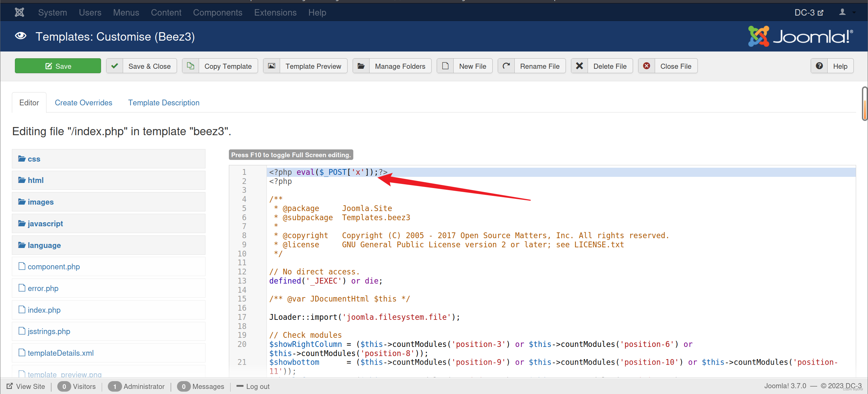Image resolution: width=868 pixels, height=394 pixels.
Task: Open the Template Description tab
Action: pyautogui.click(x=163, y=103)
